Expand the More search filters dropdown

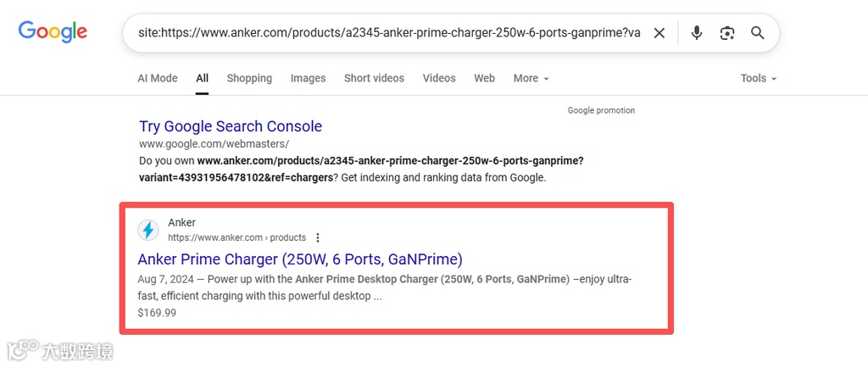531,78
